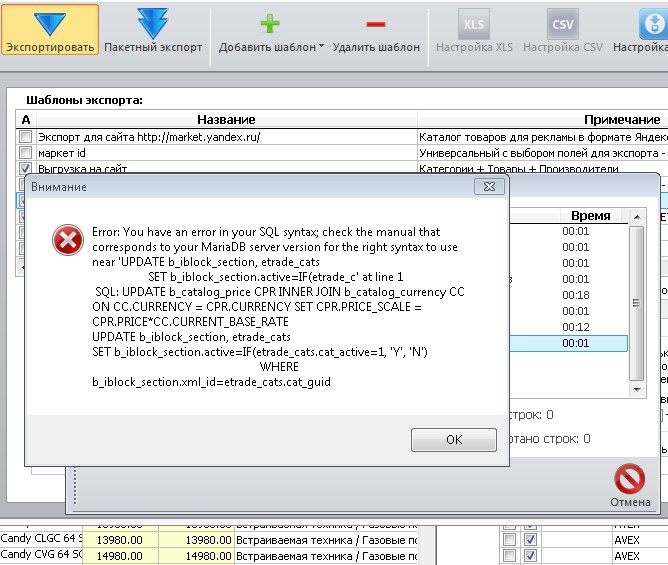This screenshot has width=668, height=565.
Task: Start Пакетный экспорт batch export
Action: tap(153, 29)
